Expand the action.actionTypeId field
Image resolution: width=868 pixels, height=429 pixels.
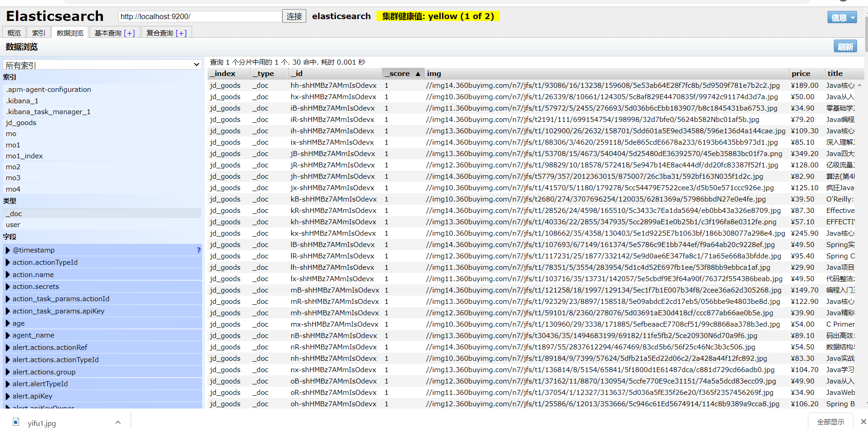pos(7,262)
